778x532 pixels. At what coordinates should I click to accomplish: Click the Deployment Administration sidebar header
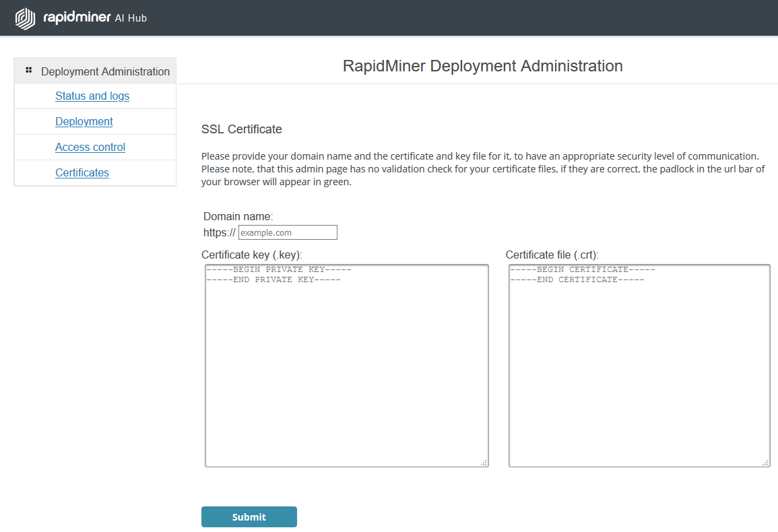point(104,71)
